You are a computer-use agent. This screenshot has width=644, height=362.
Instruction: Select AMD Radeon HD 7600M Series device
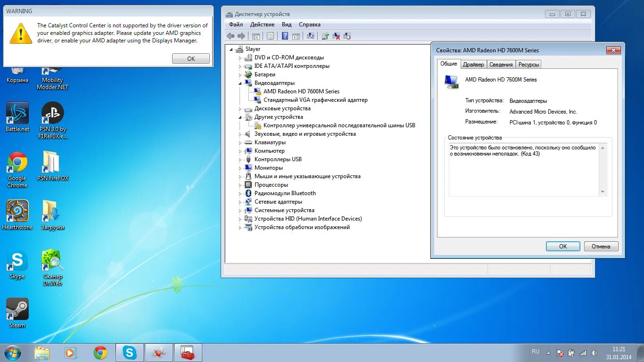tap(301, 91)
